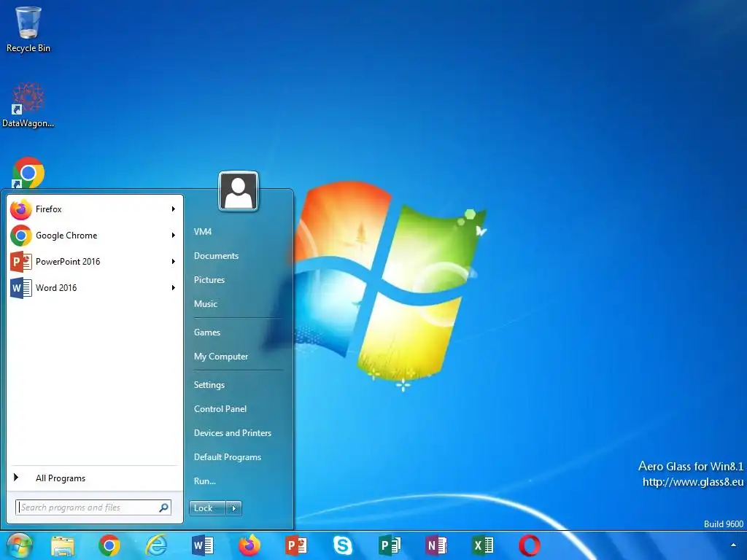Open Skype from the taskbar
747x560 pixels.
pyautogui.click(x=343, y=545)
